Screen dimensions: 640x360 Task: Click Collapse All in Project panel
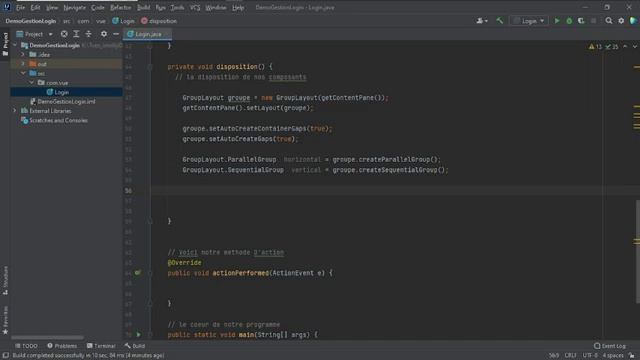[89, 34]
